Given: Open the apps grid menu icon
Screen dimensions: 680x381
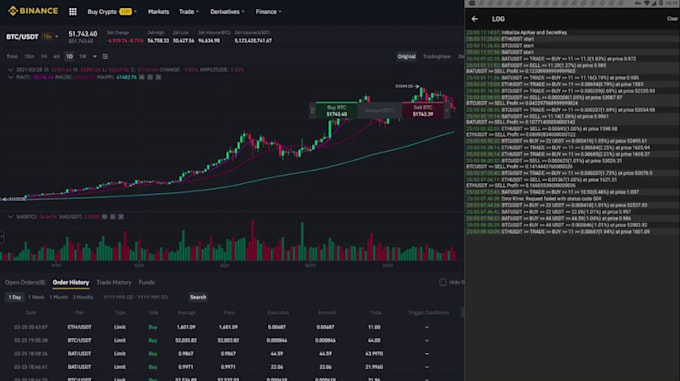Looking at the screenshot, I should click(73, 12).
